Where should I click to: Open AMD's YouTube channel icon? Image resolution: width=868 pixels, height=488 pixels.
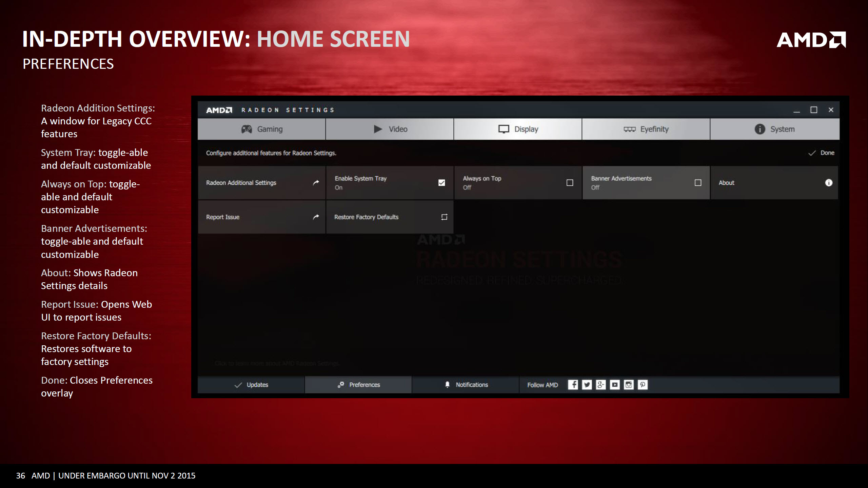pos(615,385)
